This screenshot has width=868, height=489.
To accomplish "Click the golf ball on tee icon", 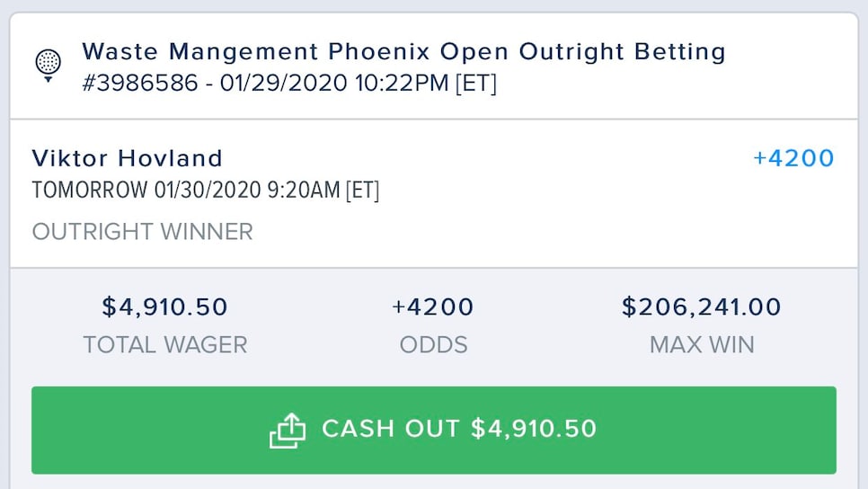I will (x=49, y=66).
